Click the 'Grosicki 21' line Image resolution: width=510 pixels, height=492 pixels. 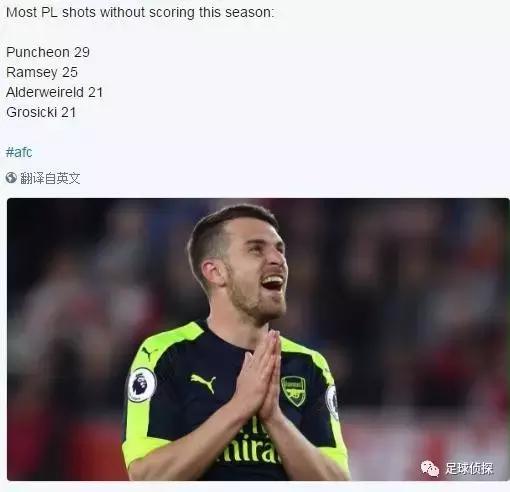pos(41,112)
